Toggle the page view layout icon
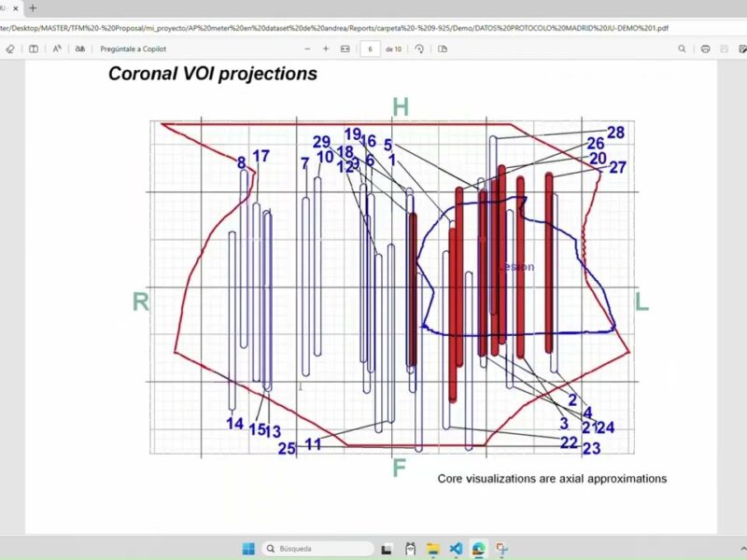This screenshot has width=747, height=560. click(443, 49)
